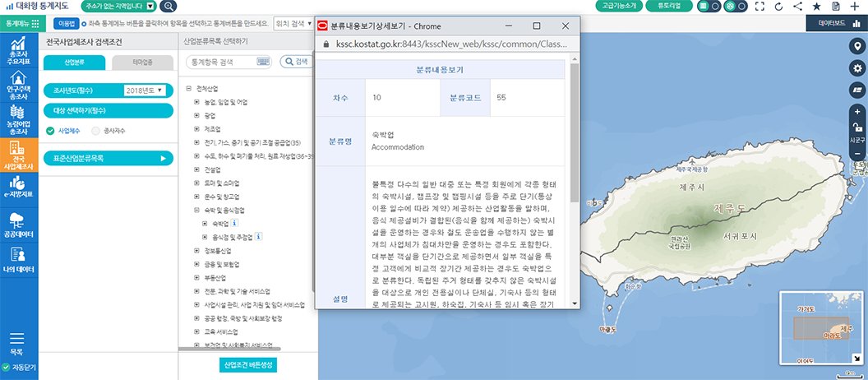This screenshot has width=868, height=380.
Task: Toggle the map grid view switch
Action: pos(709,6)
